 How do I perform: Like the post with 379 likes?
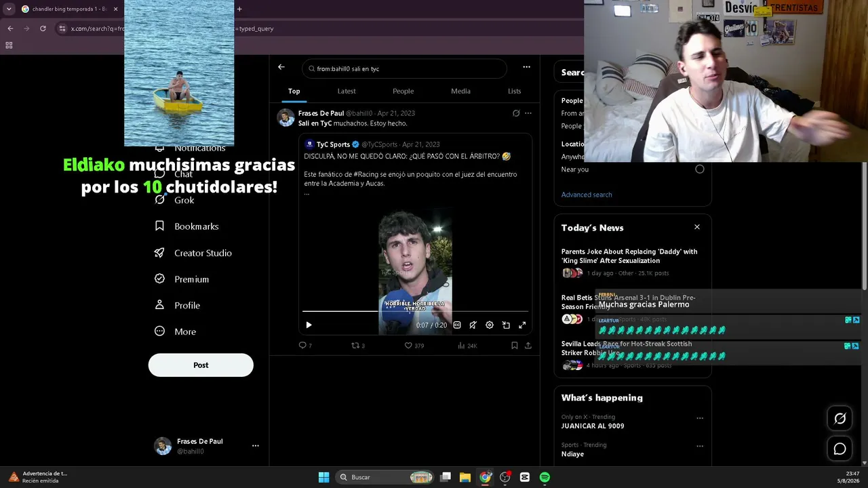click(414, 346)
